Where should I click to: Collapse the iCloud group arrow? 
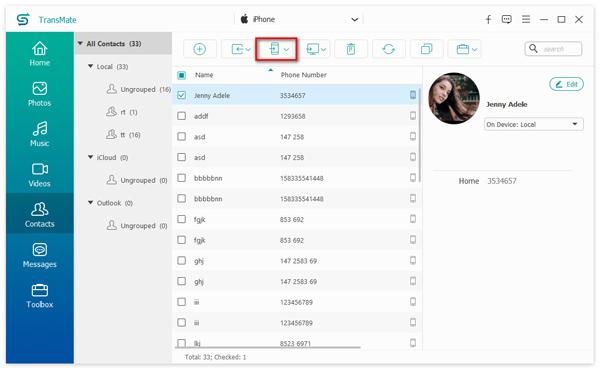(x=90, y=157)
